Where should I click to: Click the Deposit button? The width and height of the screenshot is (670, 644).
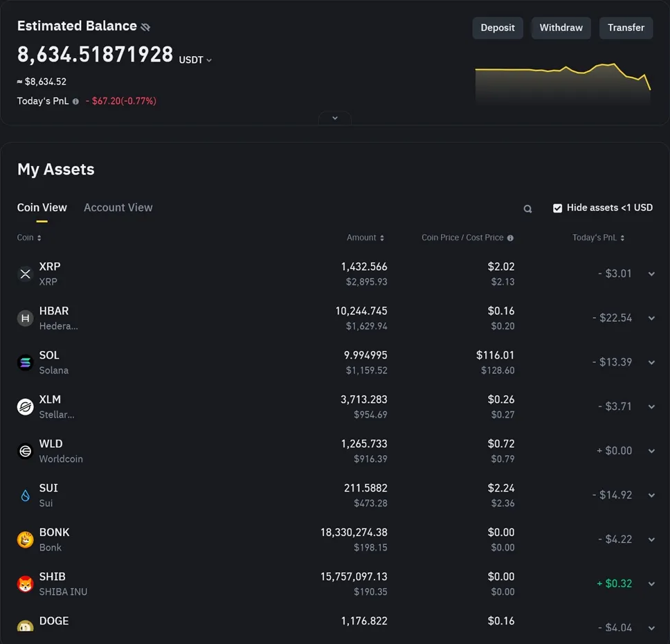tap(498, 28)
